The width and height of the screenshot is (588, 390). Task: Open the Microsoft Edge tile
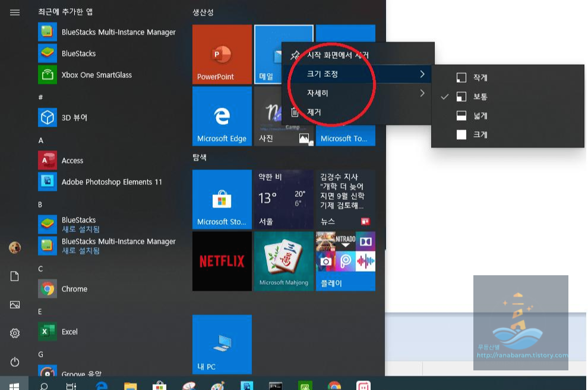click(x=222, y=117)
